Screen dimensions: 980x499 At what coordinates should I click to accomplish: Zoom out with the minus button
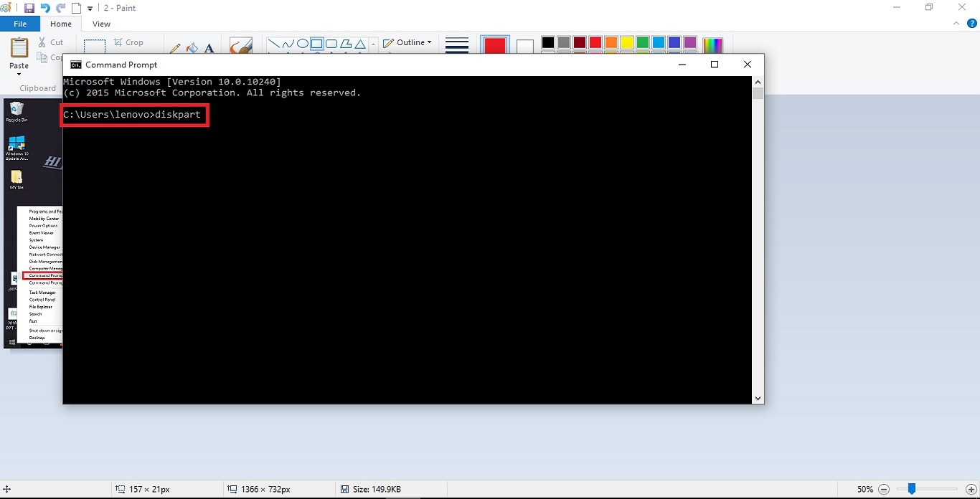point(884,489)
